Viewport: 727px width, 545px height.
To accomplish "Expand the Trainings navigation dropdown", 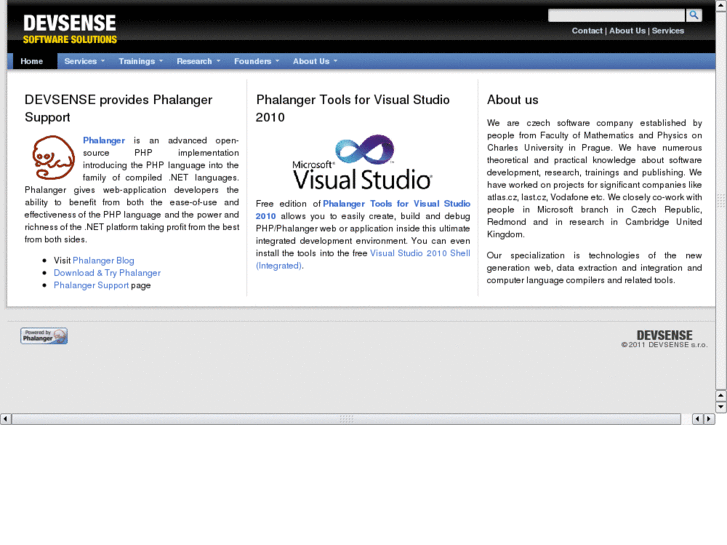I will click(140, 61).
